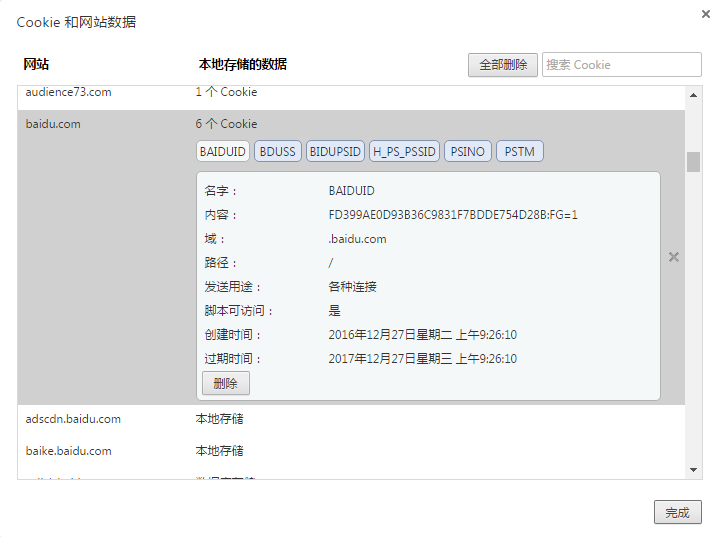
Task: Select the baike.baidu.com site row
Action: [351, 451]
